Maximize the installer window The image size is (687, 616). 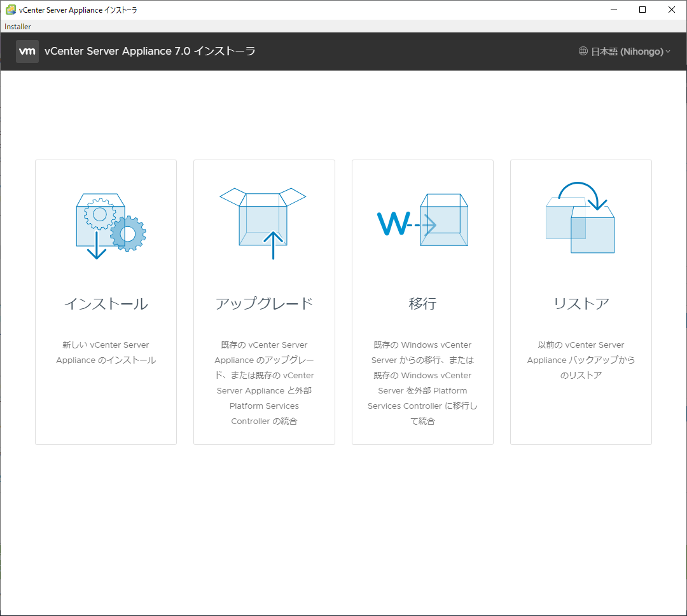642,10
